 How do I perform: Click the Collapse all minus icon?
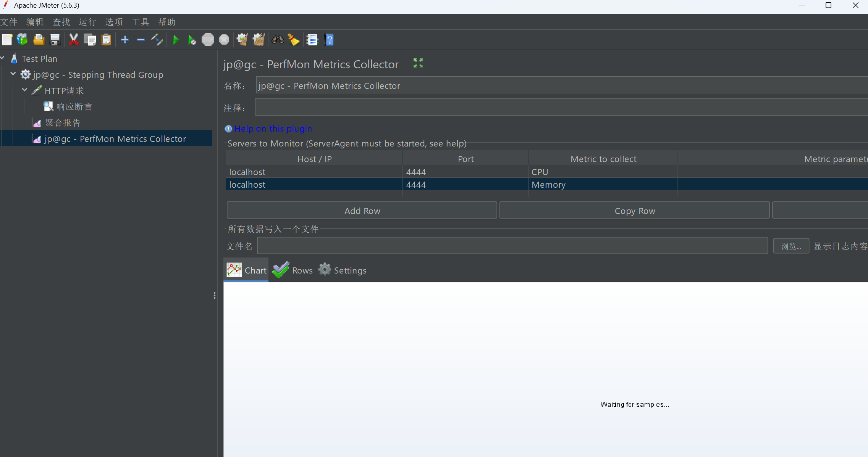pos(141,40)
